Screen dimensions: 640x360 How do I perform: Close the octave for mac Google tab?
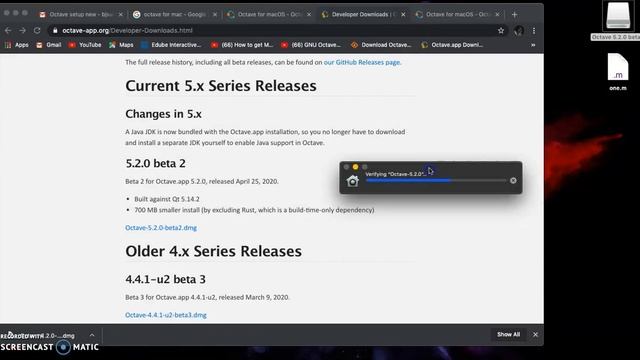215,14
